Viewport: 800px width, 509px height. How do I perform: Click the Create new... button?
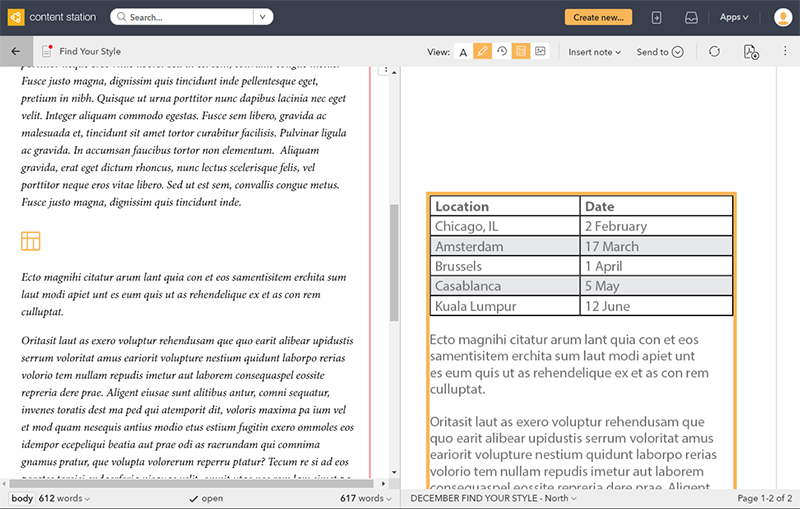pyautogui.click(x=598, y=17)
